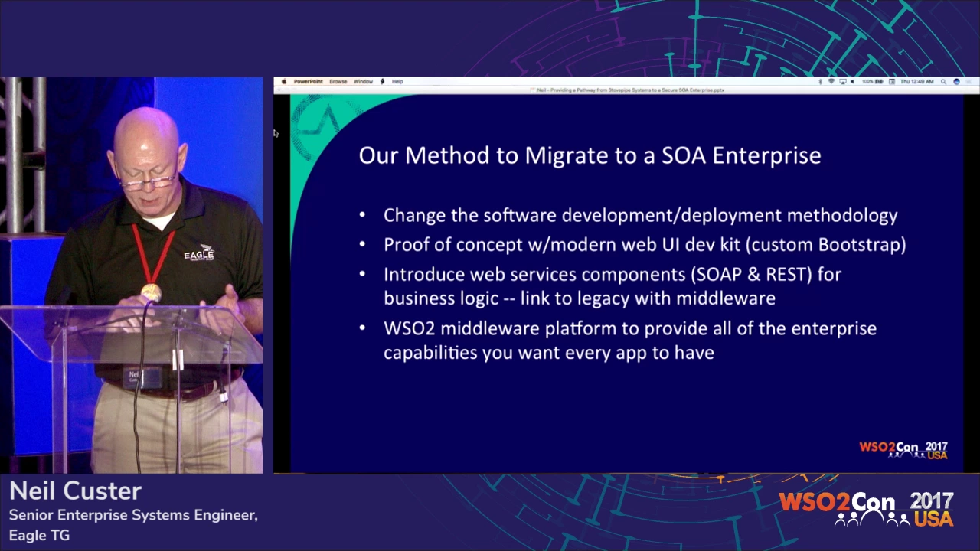Click bullet 'Change the software development/deployment methodology'

click(640, 215)
